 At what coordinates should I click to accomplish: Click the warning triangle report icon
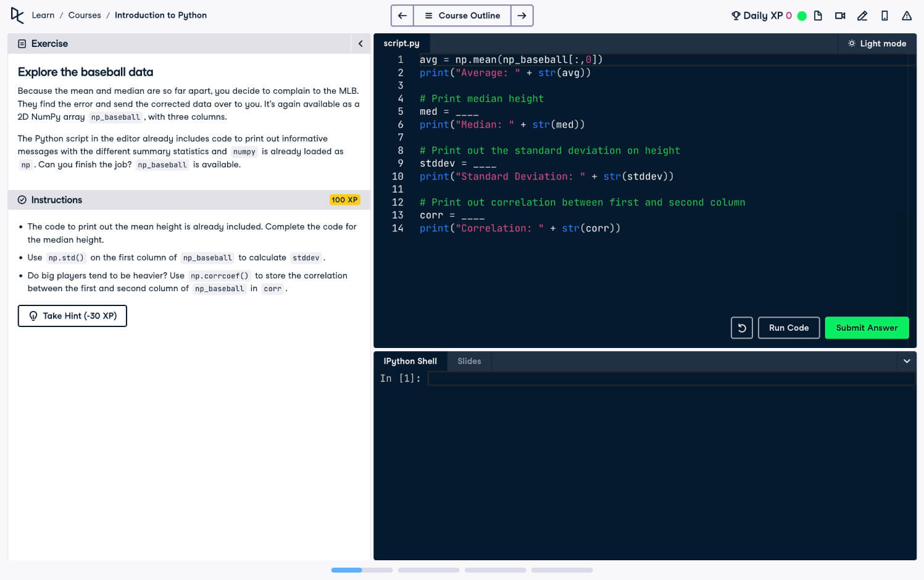[x=907, y=16]
